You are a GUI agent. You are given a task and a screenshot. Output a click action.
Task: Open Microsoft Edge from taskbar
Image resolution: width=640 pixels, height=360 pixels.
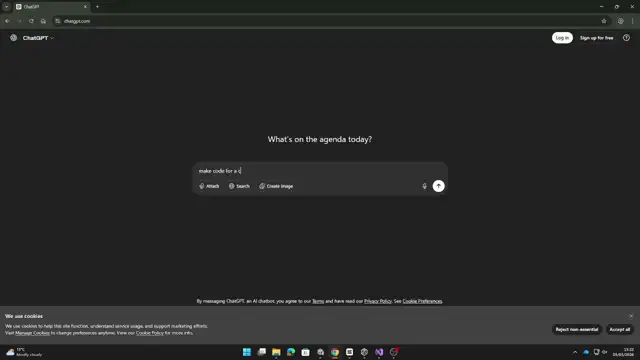(291, 352)
